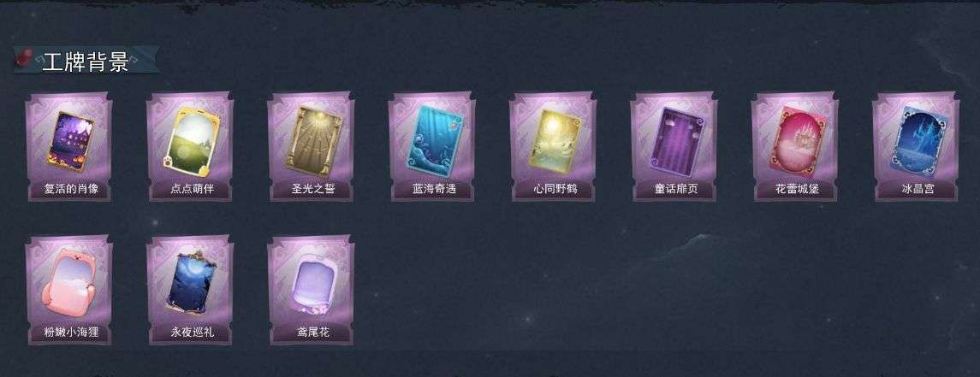The width and height of the screenshot is (980, 377).
Task: Pick the 圣光之誓 golden card
Action: point(312,147)
